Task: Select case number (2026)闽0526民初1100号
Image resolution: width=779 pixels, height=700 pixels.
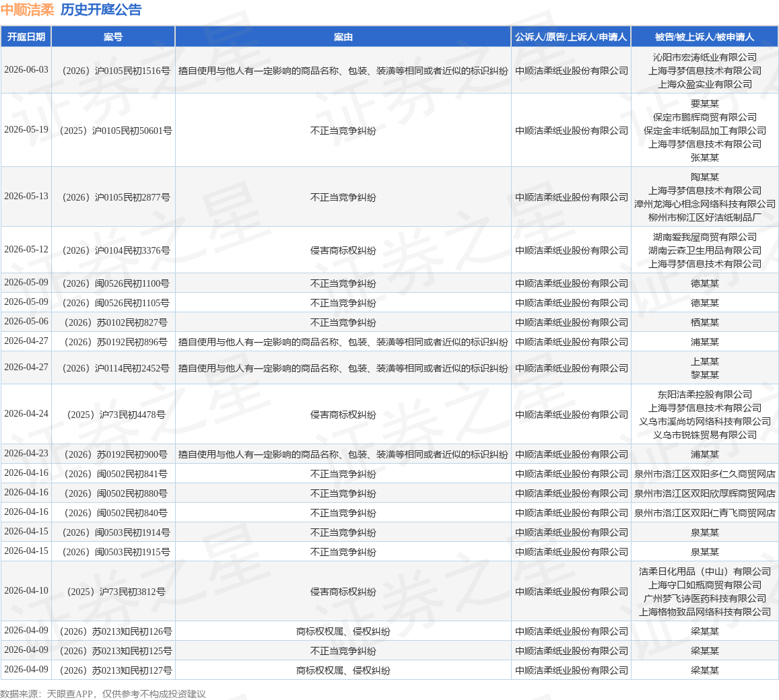Action: [x=116, y=283]
